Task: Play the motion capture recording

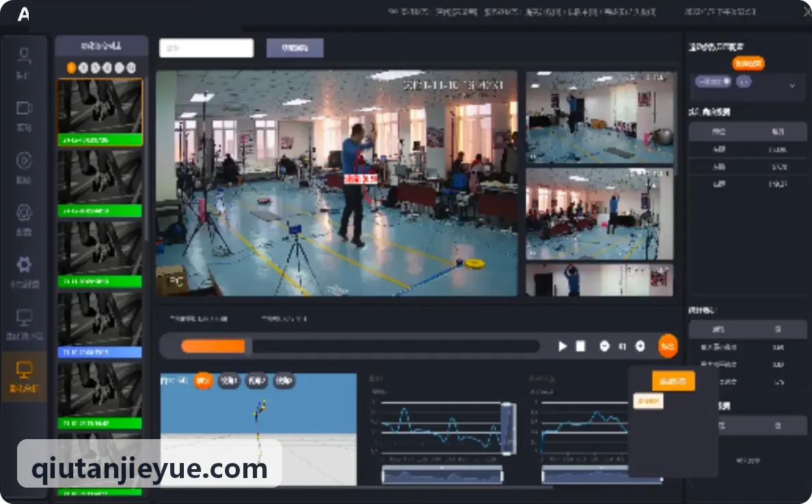Action: tap(563, 346)
